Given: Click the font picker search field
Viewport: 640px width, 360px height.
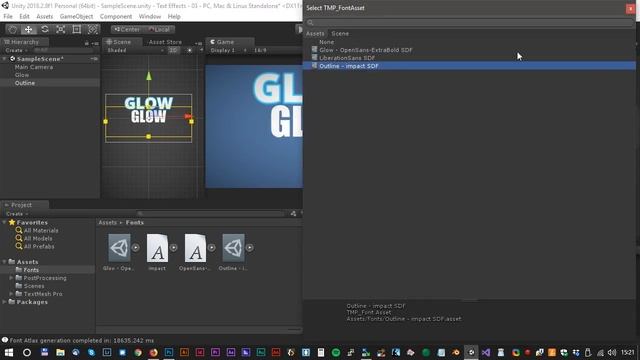Looking at the screenshot, I should point(469,22).
